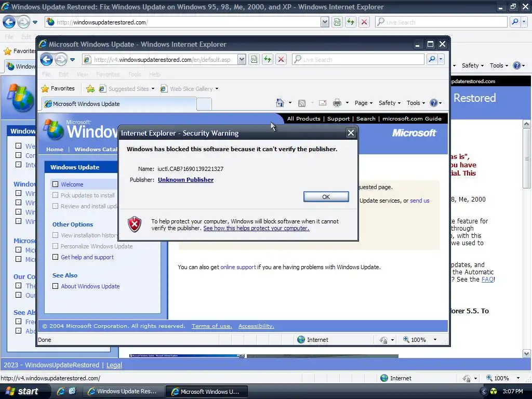Click the red shield blocked icon

pos(135,224)
